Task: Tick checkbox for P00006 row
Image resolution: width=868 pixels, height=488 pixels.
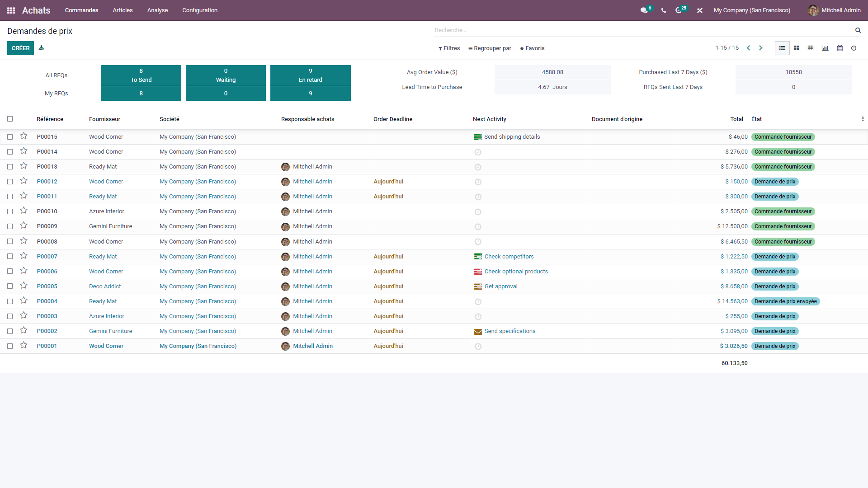Action: pos(10,272)
